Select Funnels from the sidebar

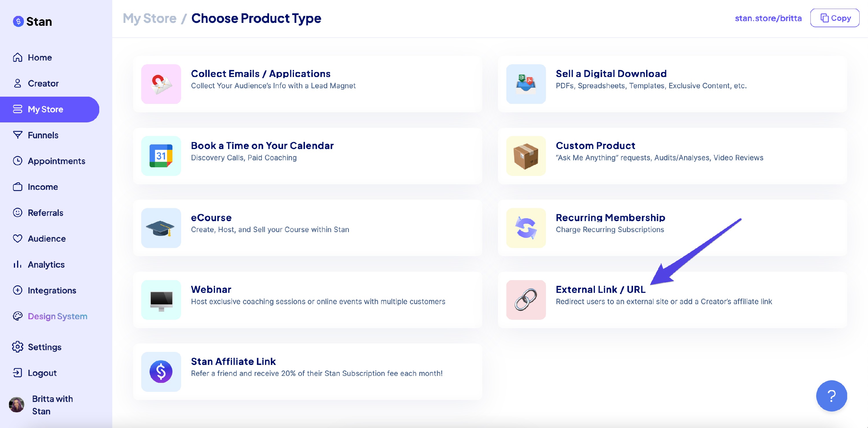(43, 135)
